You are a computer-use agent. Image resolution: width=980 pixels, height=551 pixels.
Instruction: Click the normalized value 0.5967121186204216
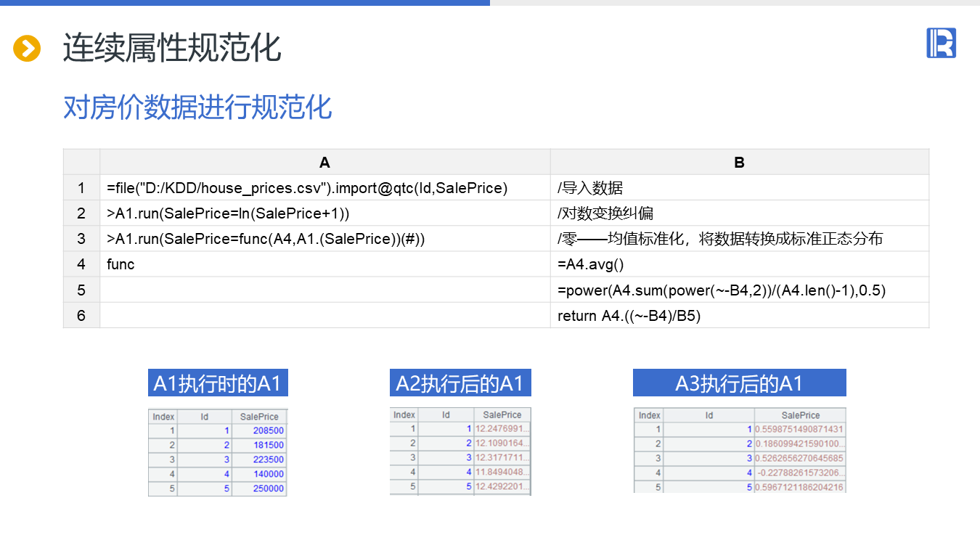pos(800,487)
